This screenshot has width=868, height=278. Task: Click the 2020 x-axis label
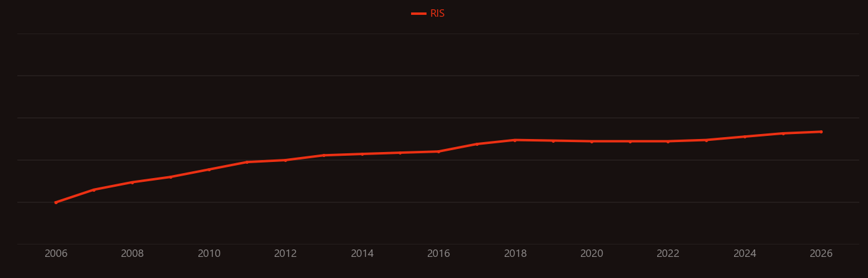click(x=591, y=254)
